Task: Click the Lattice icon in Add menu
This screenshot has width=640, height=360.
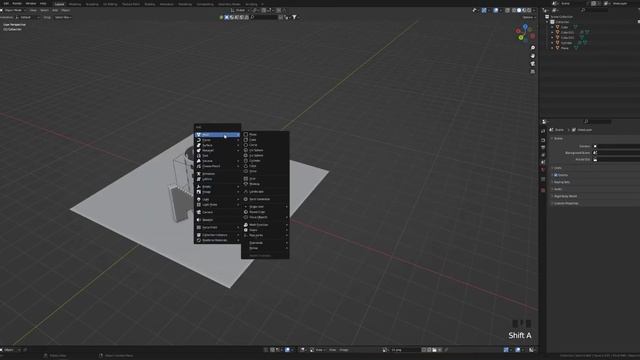Action: 199,179
